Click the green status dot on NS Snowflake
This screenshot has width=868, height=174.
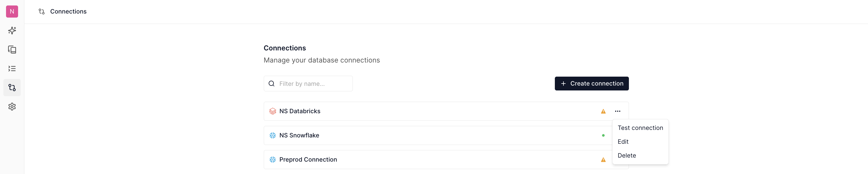[603, 135]
